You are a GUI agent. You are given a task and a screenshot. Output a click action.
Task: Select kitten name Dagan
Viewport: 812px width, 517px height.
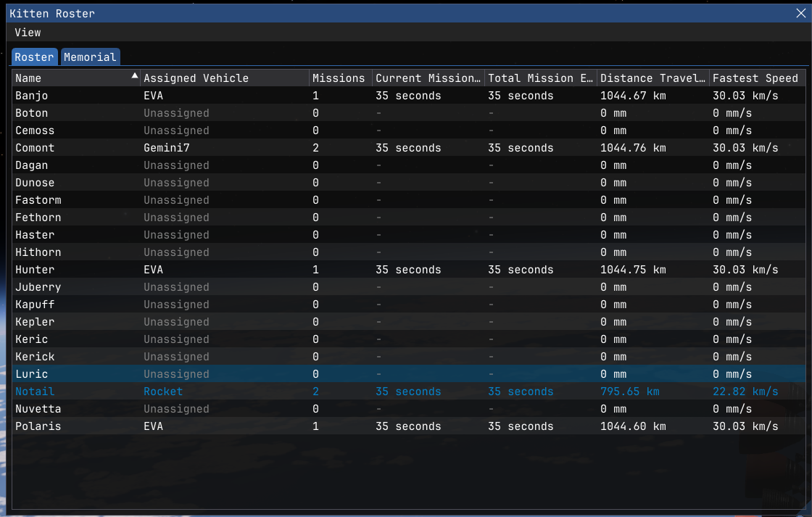(x=32, y=165)
